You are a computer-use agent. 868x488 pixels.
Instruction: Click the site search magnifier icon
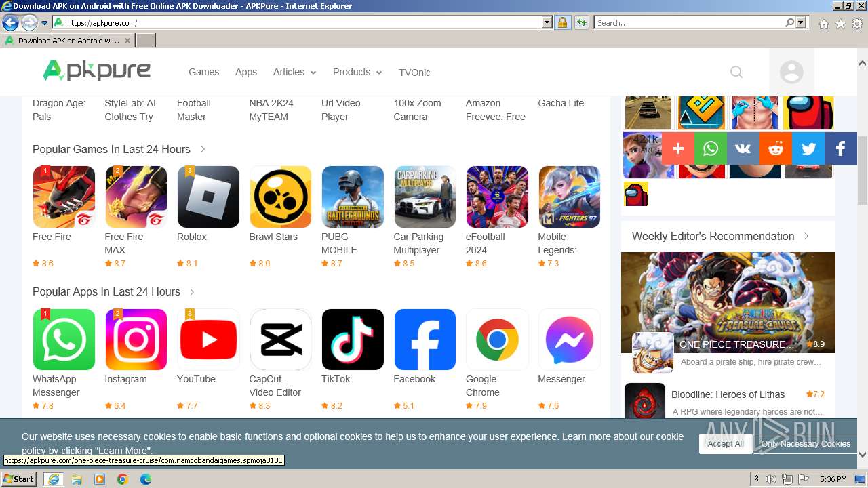click(736, 72)
